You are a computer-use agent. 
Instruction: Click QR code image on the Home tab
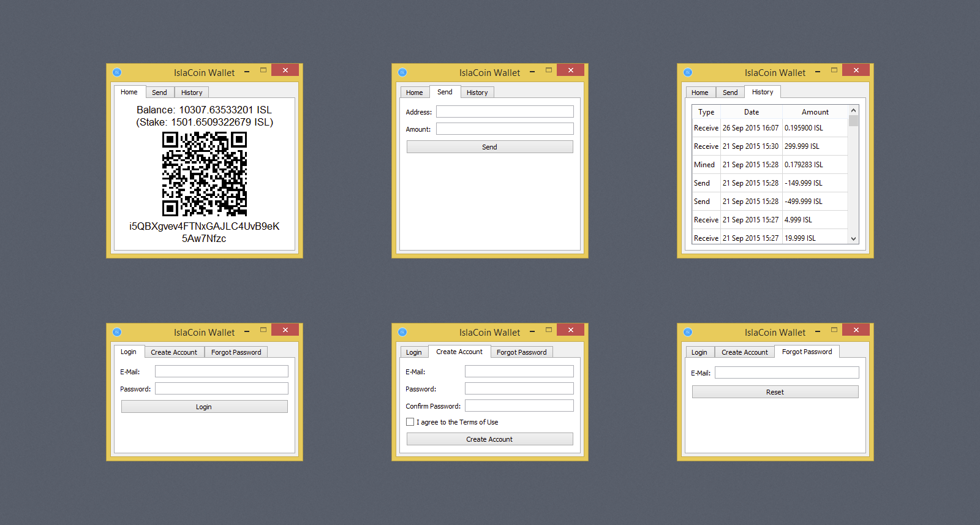[x=205, y=174]
